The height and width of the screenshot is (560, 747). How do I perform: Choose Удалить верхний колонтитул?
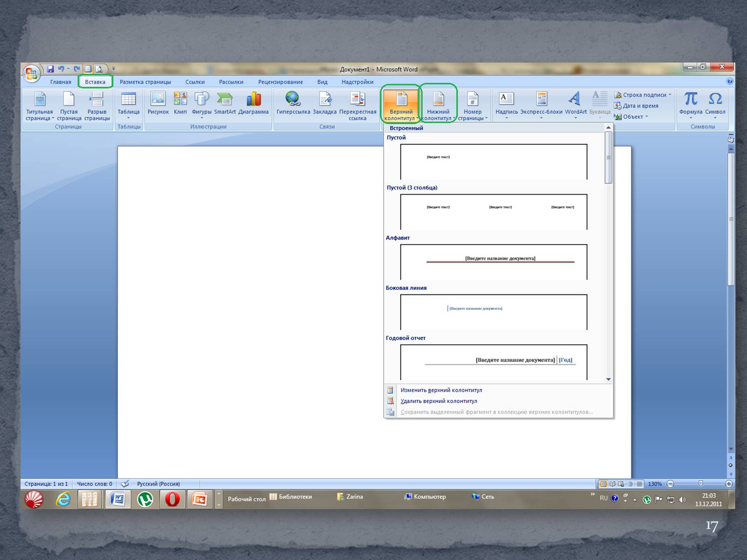point(438,401)
